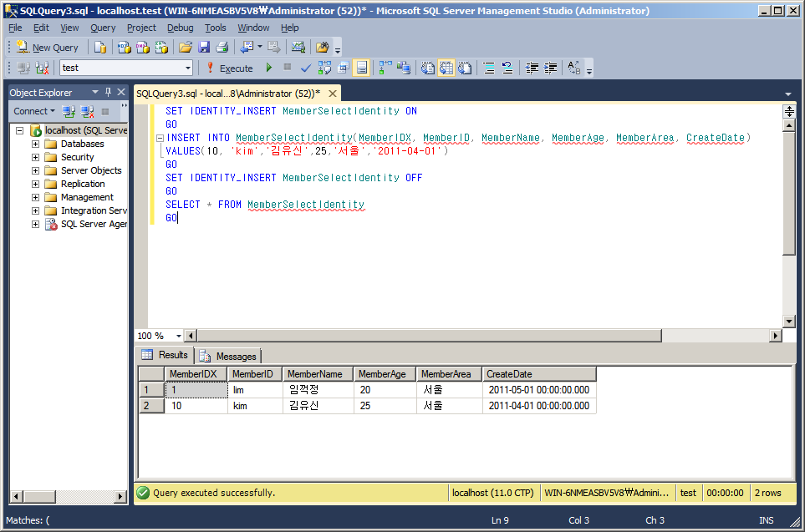Open Analysis Services XMLA Query icon

click(161, 48)
